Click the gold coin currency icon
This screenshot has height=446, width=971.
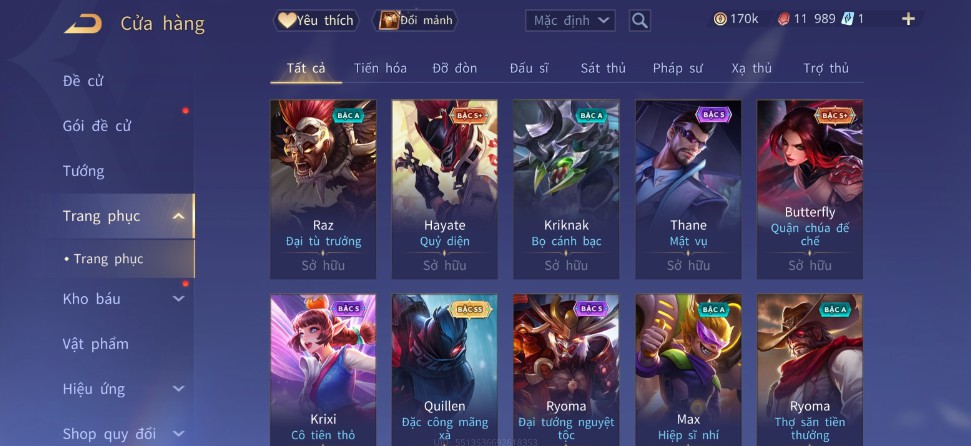tap(720, 19)
